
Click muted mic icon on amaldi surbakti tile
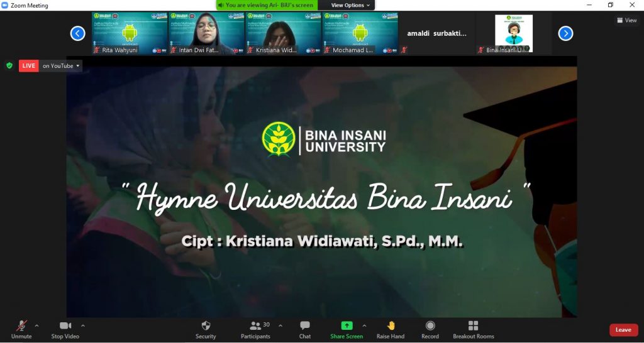pyautogui.click(x=404, y=50)
